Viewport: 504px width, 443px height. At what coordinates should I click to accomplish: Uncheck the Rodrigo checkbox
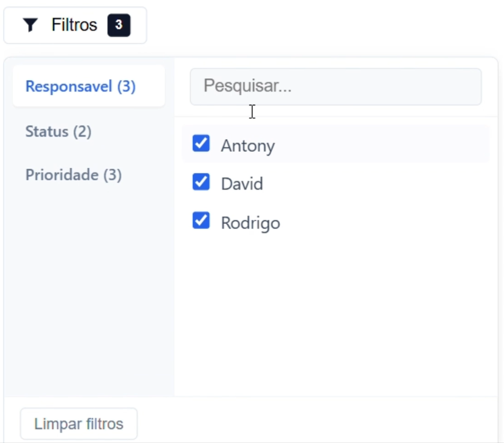(x=201, y=221)
